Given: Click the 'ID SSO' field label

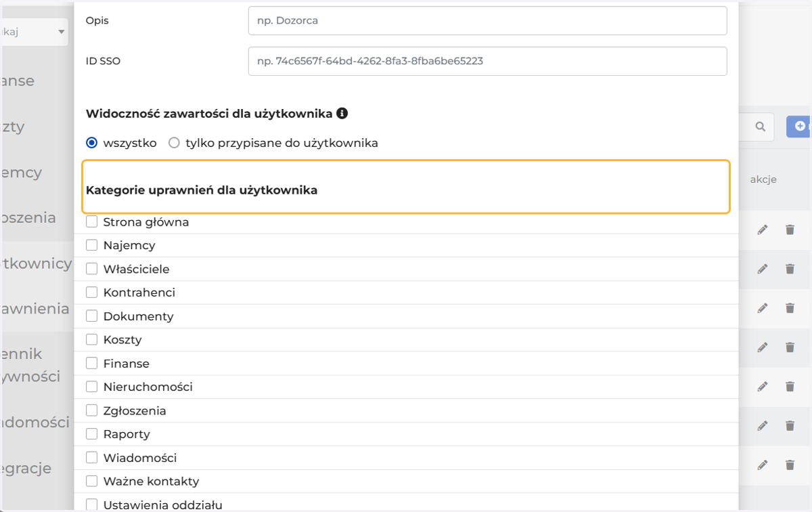Looking at the screenshot, I should click(103, 61).
